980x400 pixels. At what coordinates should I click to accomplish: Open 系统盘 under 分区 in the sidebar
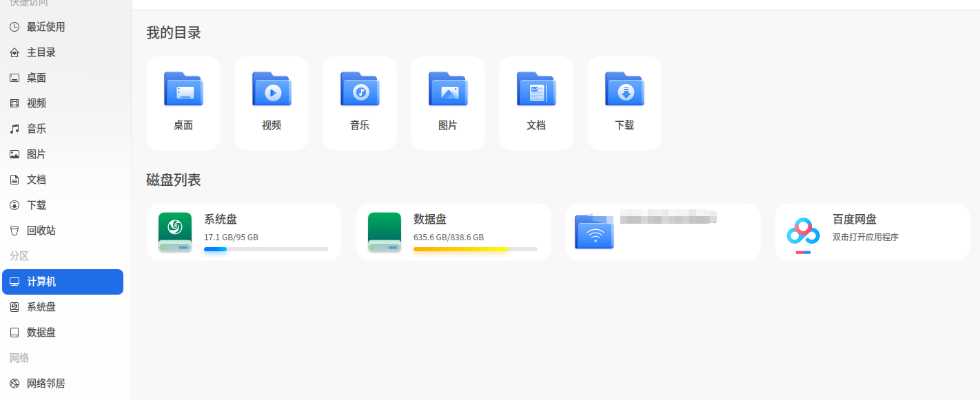(x=63, y=307)
